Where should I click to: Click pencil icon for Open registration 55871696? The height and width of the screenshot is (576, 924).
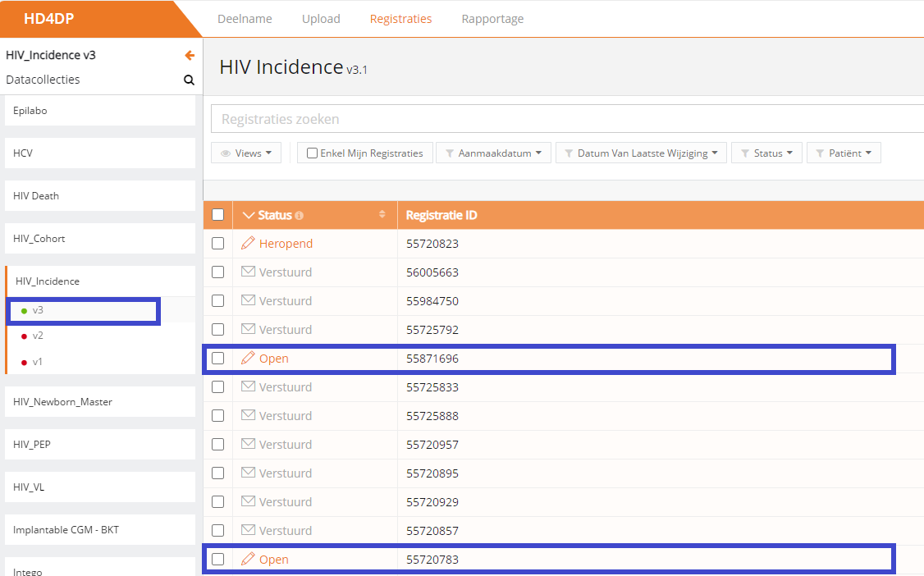point(248,359)
